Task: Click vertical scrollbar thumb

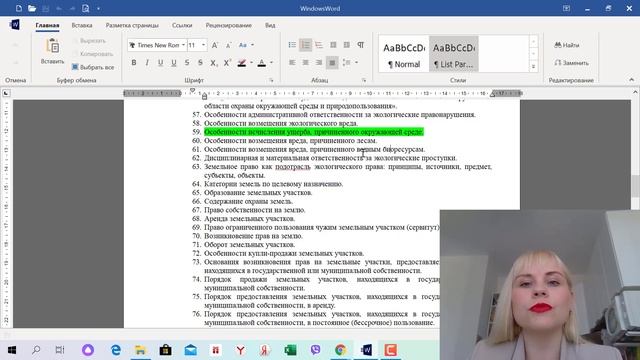Action: pyautogui.click(x=635, y=186)
